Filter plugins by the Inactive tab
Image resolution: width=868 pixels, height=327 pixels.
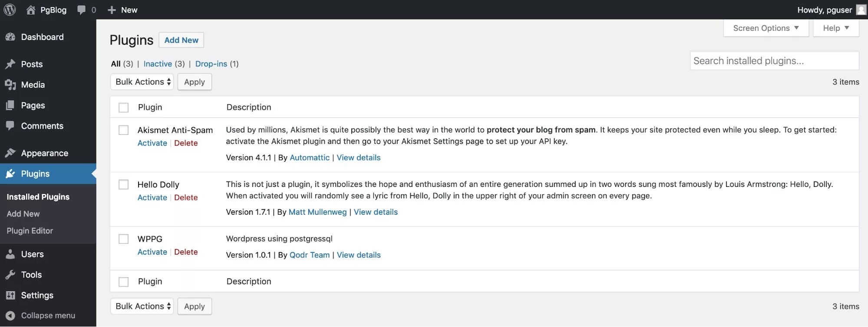158,64
